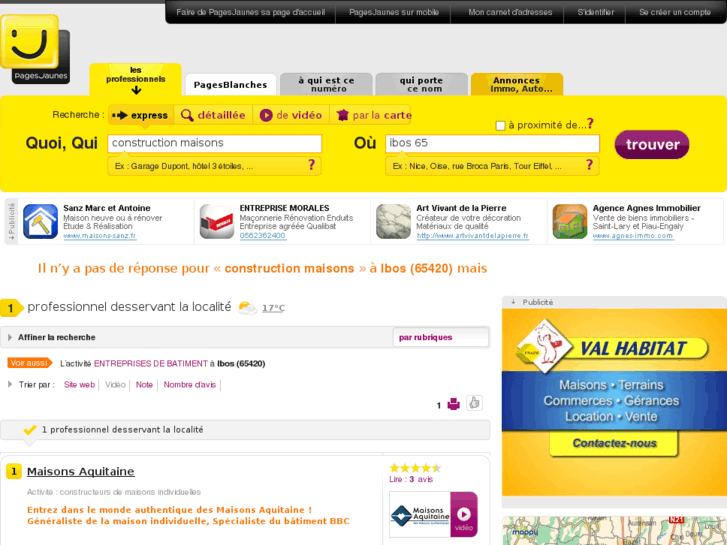Play the Maisons Aquitaine vidéo
The height and width of the screenshot is (545, 727).
tap(464, 515)
